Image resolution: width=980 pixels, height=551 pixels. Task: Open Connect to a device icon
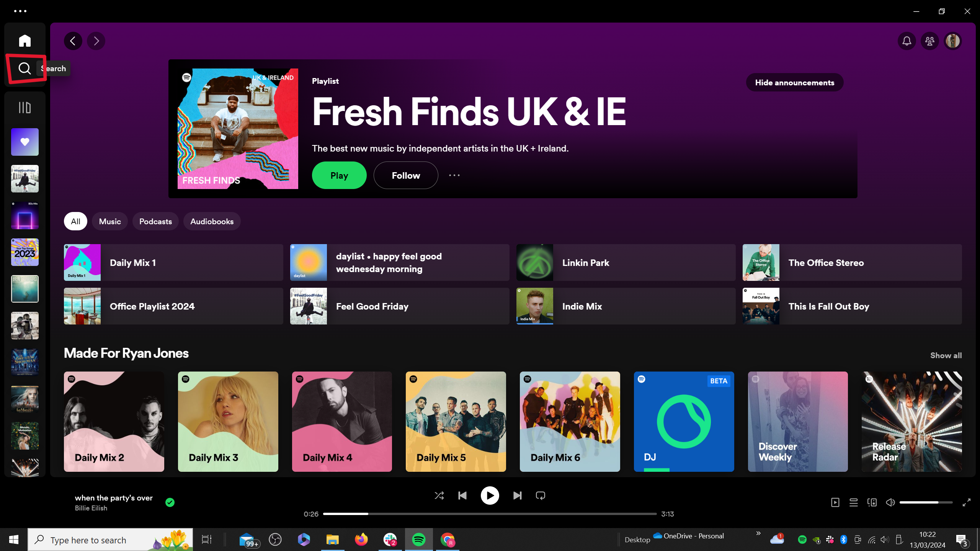click(872, 502)
